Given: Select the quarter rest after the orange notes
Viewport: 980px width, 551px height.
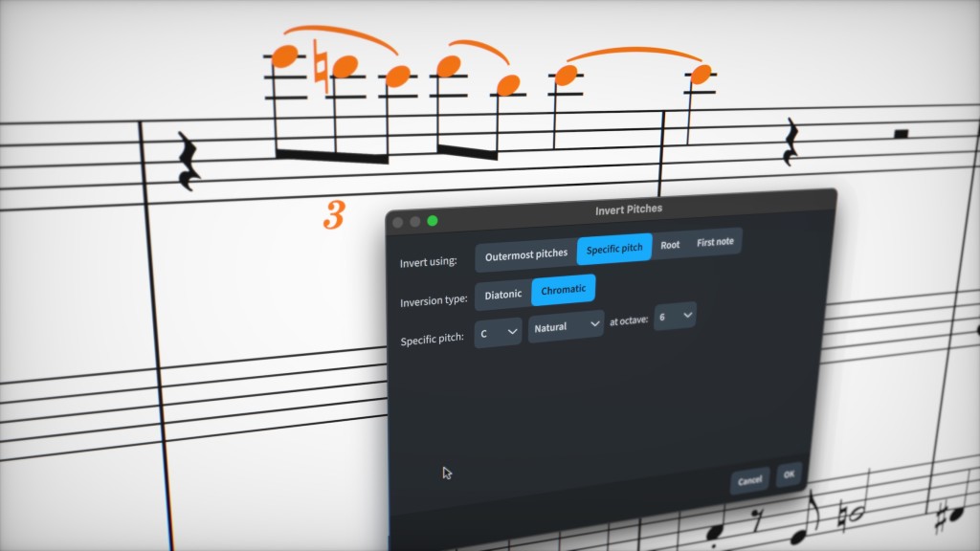Looking at the screenshot, I should [x=791, y=143].
